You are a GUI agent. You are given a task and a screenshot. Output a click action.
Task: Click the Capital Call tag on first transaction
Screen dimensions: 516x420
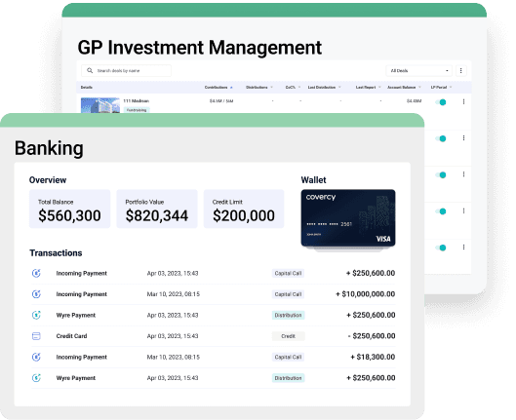tap(288, 273)
